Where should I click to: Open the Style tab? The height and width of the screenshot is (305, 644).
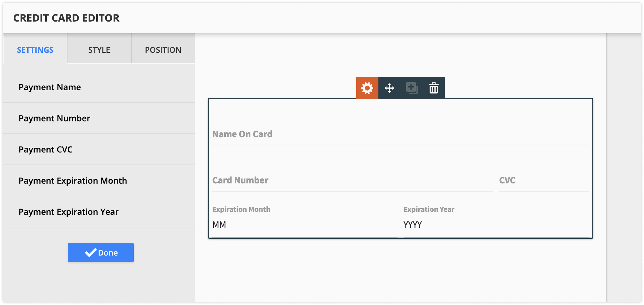[x=99, y=50]
